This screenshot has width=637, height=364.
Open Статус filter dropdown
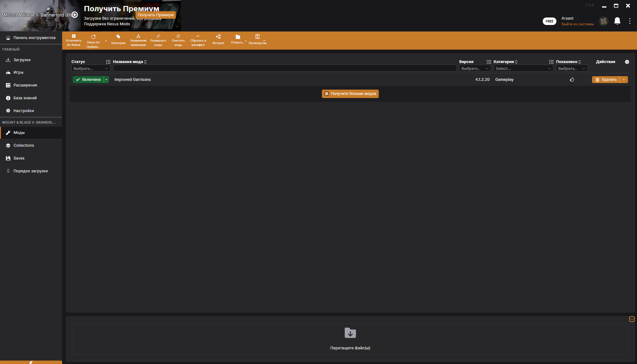(91, 69)
